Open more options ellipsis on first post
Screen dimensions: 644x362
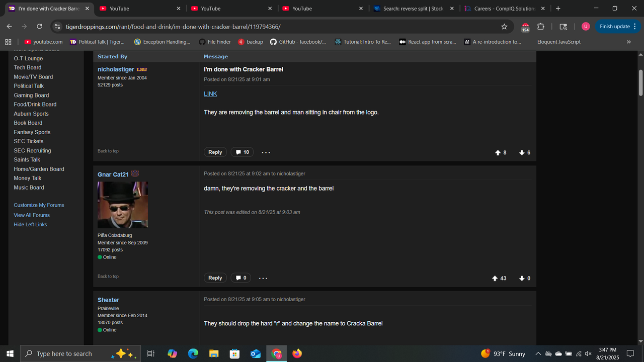tap(266, 152)
